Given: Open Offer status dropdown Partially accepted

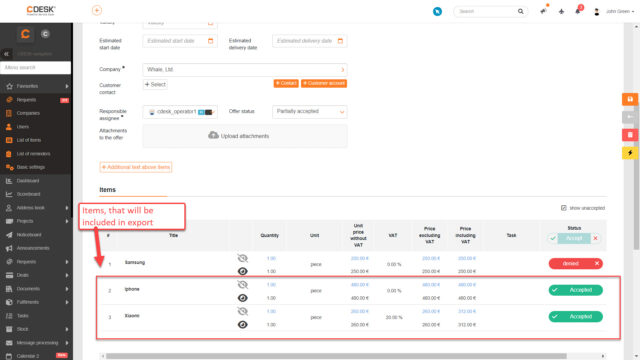Looking at the screenshot, I should tap(309, 111).
